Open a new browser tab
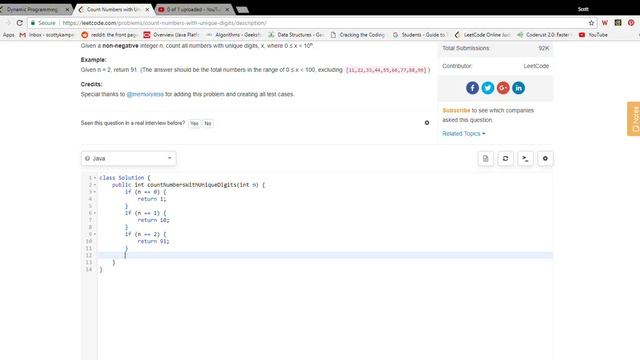 (x=242, y=10)
